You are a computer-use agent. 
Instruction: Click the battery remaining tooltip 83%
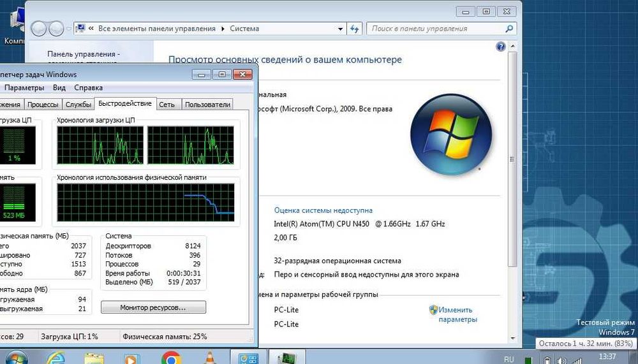coord(586,344)
